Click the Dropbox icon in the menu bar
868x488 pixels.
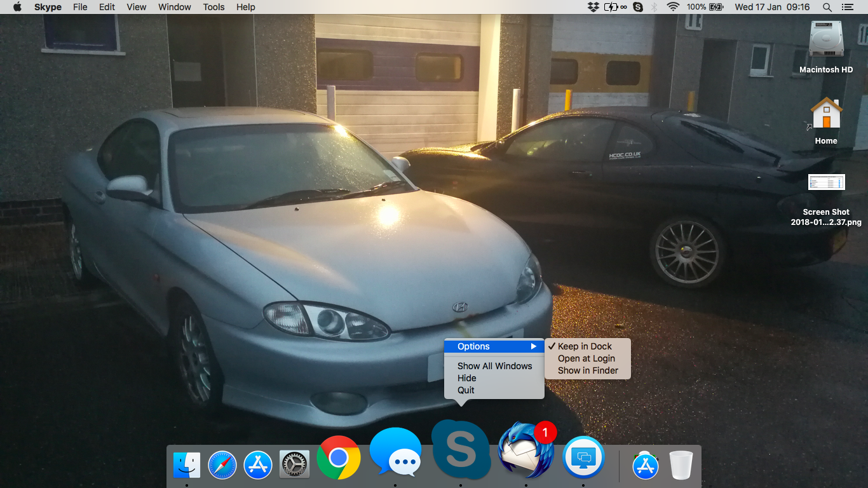593,7
